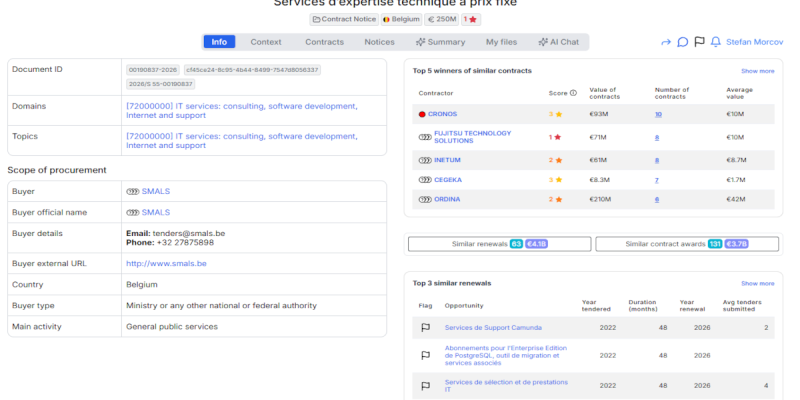Screen dimensions: 800x400
Task: Click organization icon in Buyer row
Action: pyautogui.click(x=133, y=191)
